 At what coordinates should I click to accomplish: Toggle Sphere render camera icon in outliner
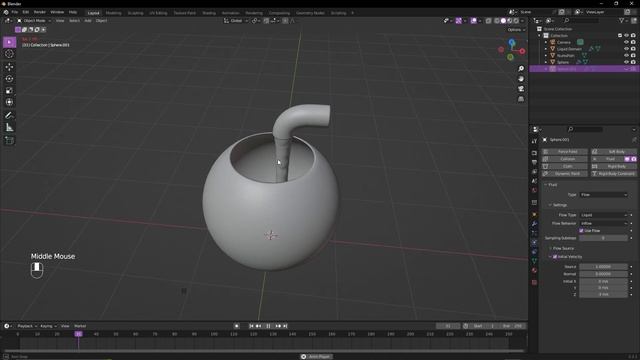[633, 62]
